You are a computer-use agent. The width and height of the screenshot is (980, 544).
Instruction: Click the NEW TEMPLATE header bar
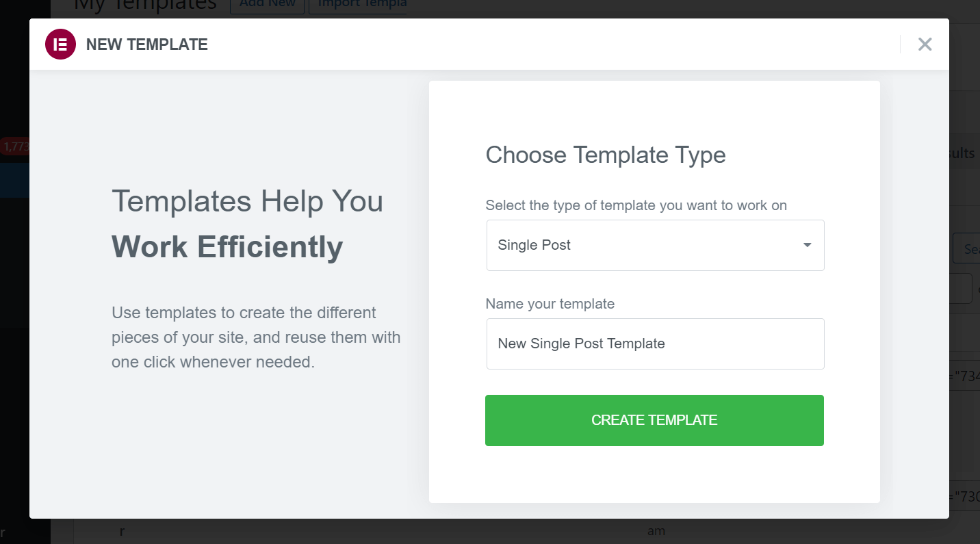click(x=479, y=44)
